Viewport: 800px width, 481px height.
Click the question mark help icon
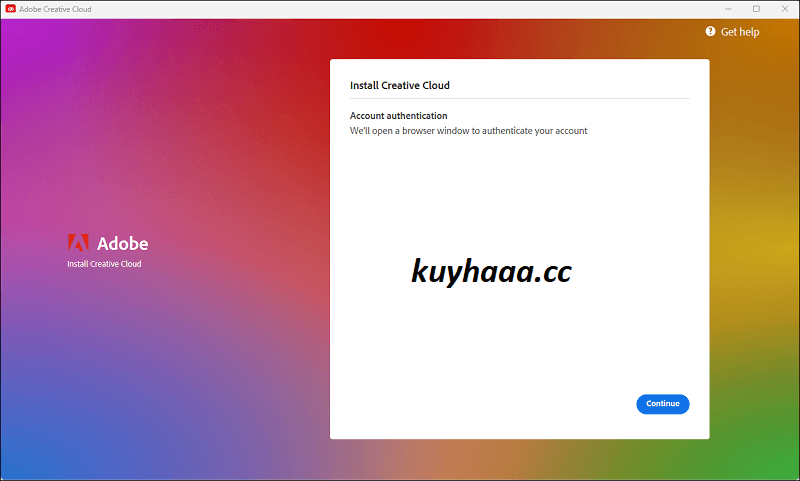click(x=710, y=32)
